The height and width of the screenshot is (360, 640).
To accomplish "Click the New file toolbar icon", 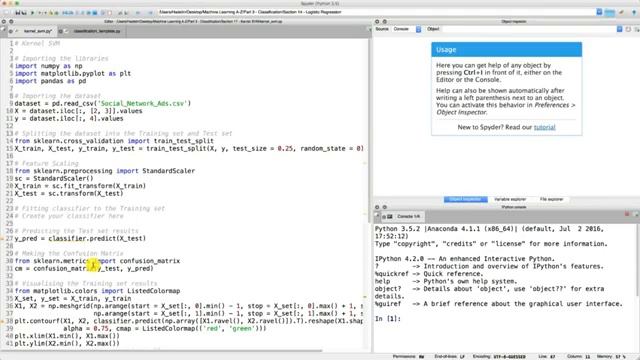I will [x=7, y=13].
